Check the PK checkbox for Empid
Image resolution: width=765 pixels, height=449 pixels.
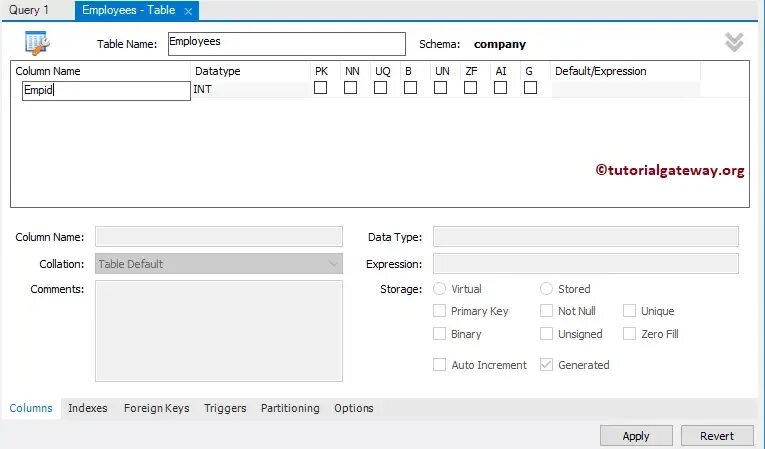[x=321, y=88]
